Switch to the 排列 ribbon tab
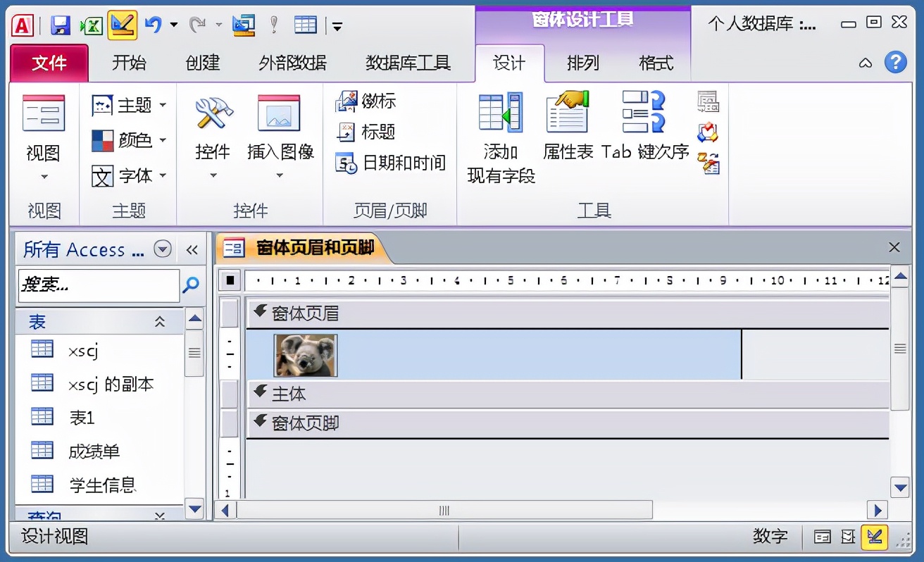Screen dimensions: 924x562 [x=582, y=63]
